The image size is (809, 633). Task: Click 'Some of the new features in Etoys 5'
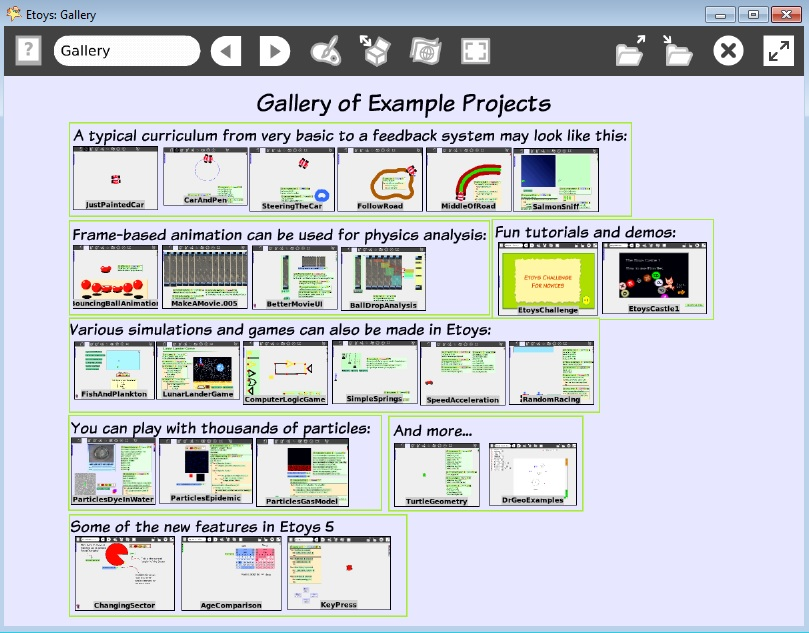coord(202,527)
